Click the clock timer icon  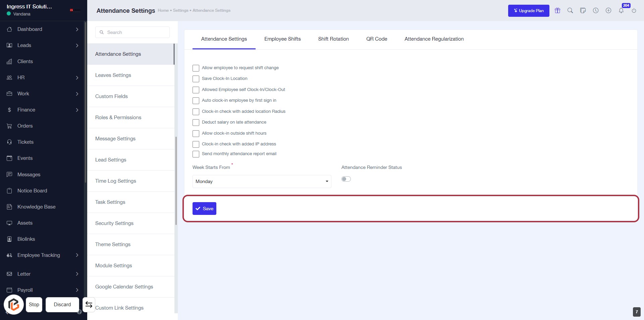coord(596,10)
